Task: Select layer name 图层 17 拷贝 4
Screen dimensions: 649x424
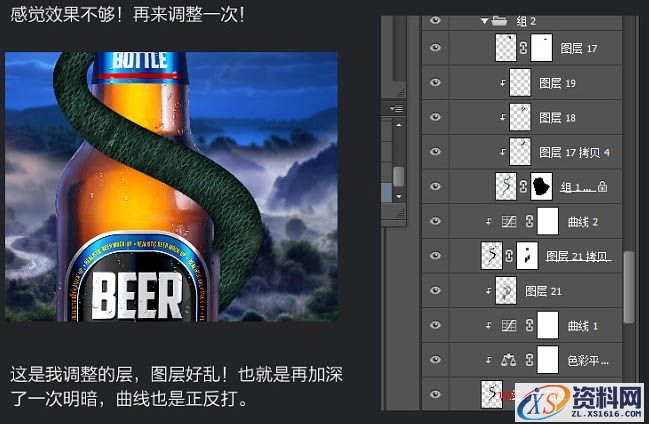Action: tap(574, 152)
